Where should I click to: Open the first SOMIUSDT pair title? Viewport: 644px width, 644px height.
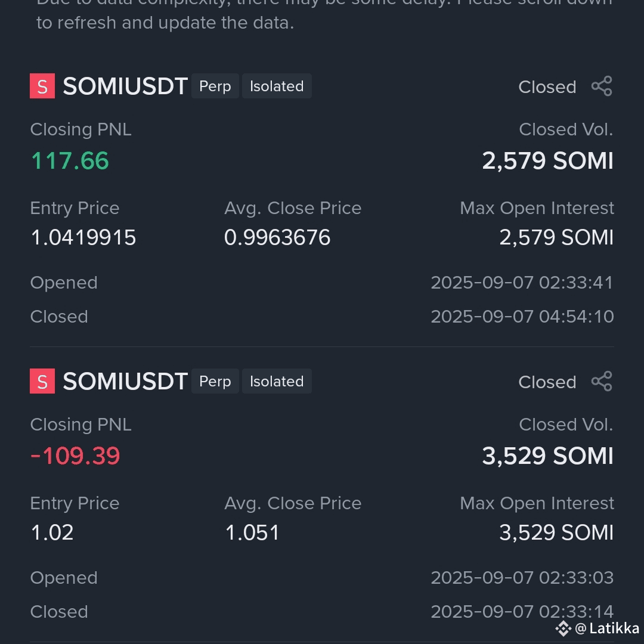125,86
